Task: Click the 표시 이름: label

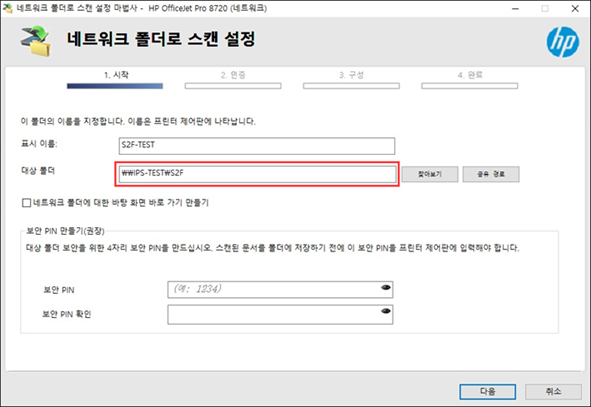Action: point(39,144)
